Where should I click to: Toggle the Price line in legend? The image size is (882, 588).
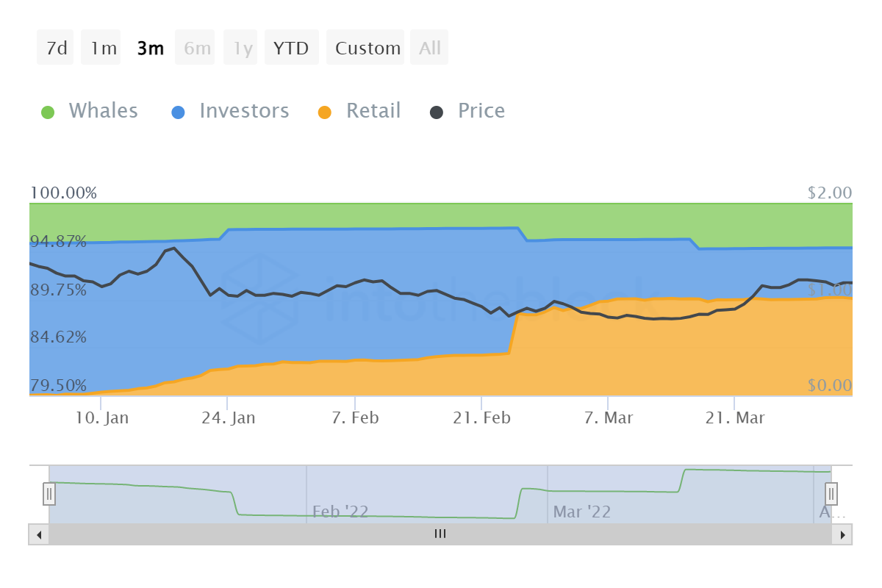pos(481,111)
